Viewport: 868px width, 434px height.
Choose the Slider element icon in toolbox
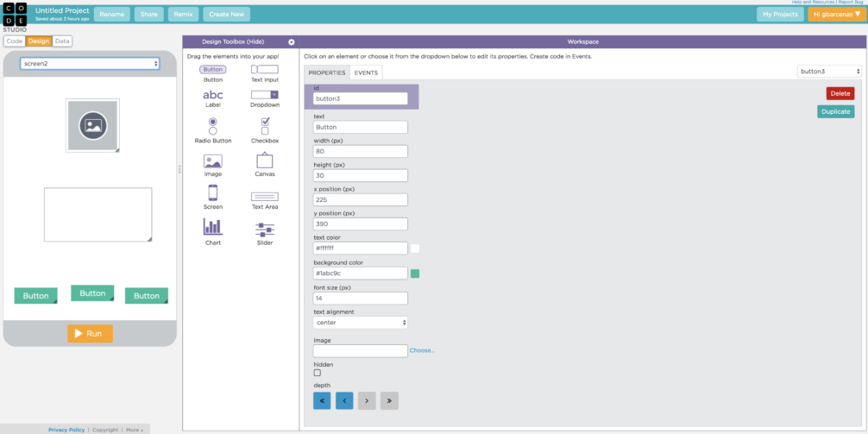(265, 230)
